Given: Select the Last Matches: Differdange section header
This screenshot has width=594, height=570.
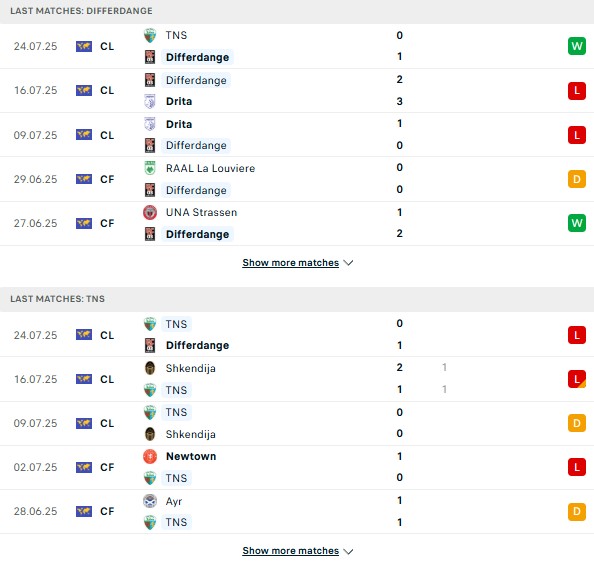Looking at the screenshot, I should pos(81,11).
